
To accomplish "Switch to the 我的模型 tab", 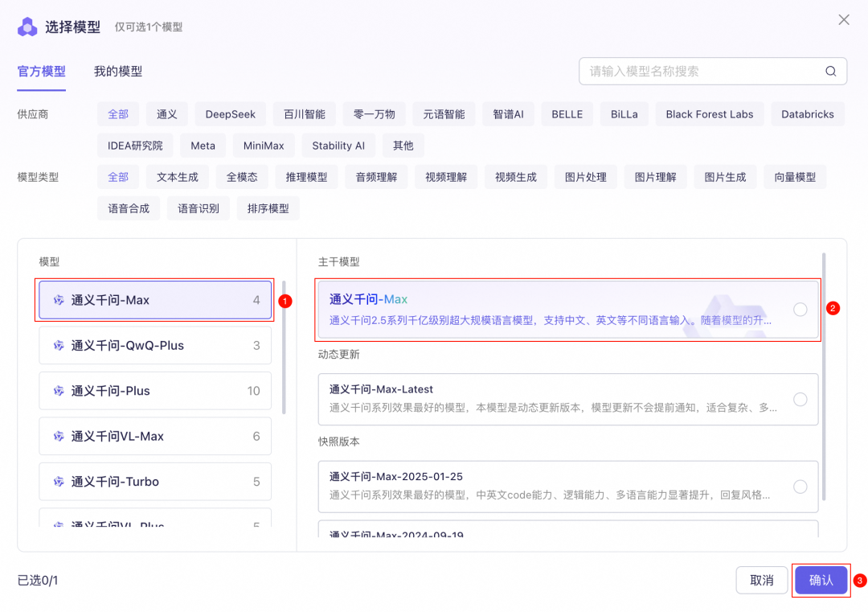I will pos(117,71).
